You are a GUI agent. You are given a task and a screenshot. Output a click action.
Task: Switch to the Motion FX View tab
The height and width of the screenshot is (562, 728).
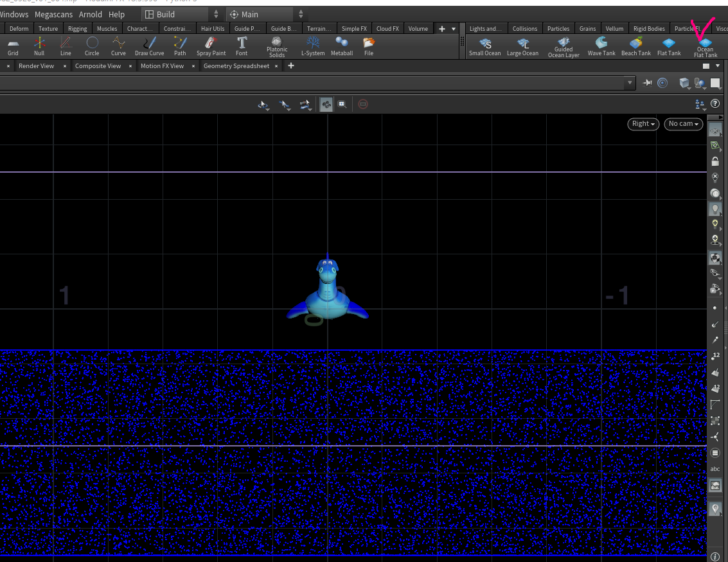pyautogui.click(x=162, y=66)
